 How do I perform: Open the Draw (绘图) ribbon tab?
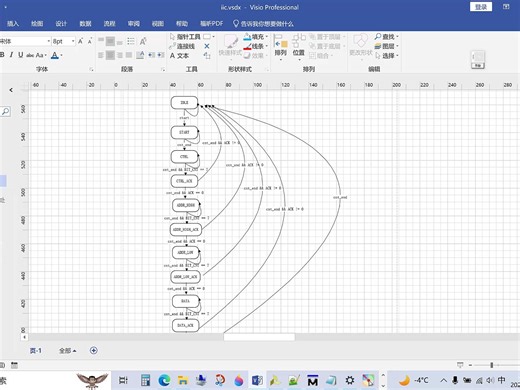[x=37, y=24]
